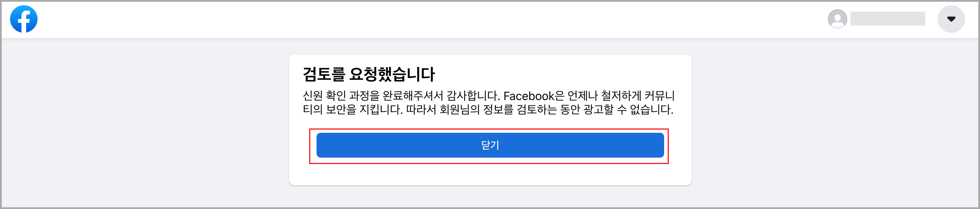Click the heading 검토를 요청했습니다
The height and width of the screenshot is (209, 980).
369,74
